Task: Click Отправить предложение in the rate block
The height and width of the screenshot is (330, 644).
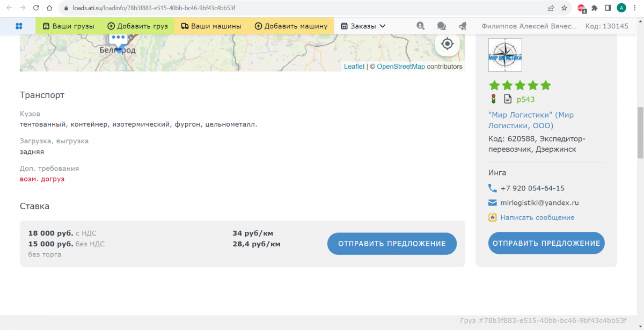Action: coord(392,244)
